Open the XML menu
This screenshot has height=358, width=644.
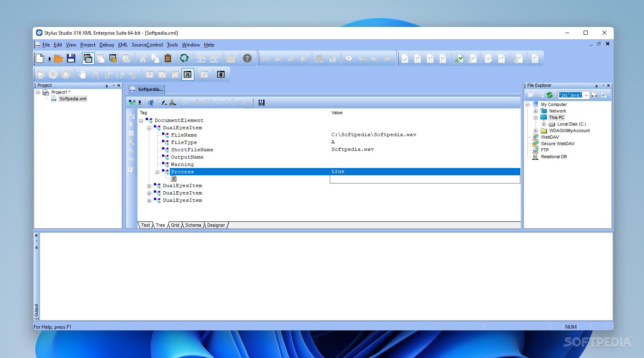pos(123,45)
